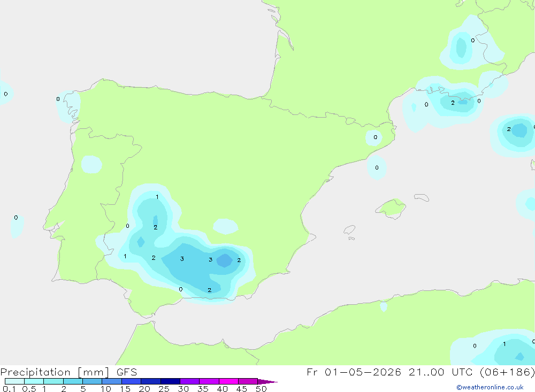Click the '25' legend scale label
This screenshot has height=392, width=535.
click(164, 389)
